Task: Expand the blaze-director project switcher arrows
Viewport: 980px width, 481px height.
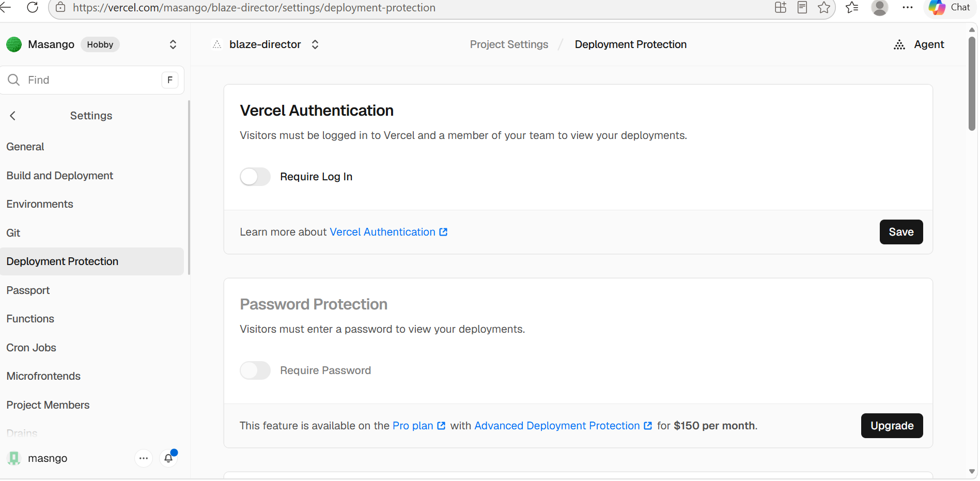Action: [x=315, y=44]
